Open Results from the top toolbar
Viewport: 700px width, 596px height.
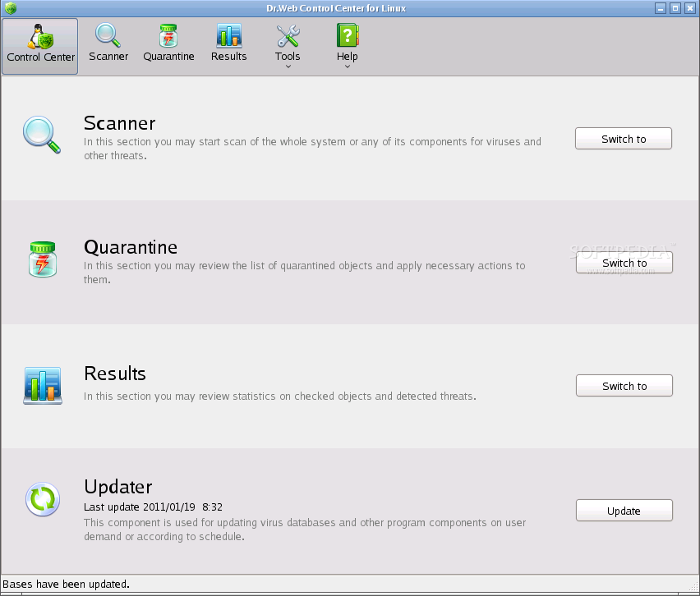pos(229,44)
